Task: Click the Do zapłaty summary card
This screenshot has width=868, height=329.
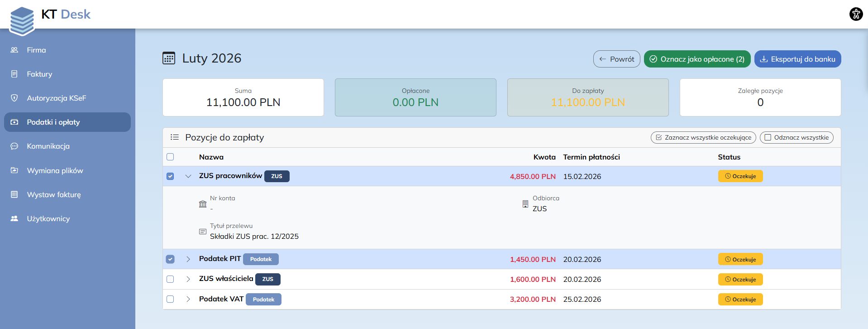Action: pyautogui.click(x=587, y=97)
